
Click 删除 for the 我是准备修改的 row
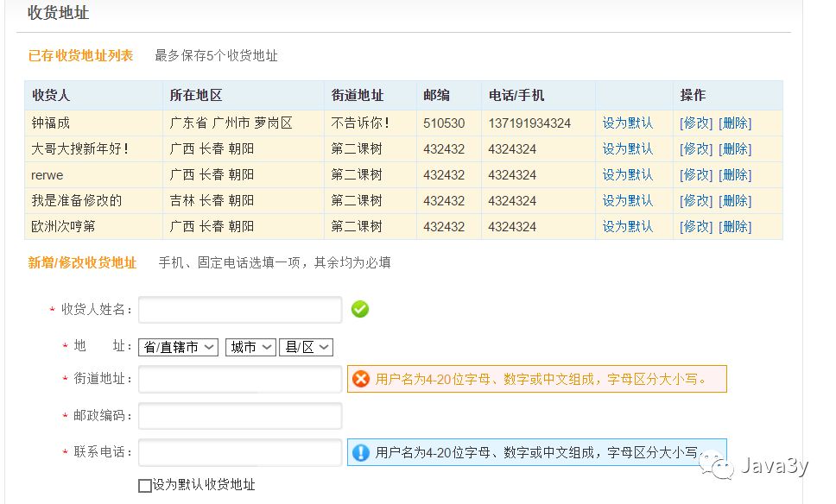tap(735, 201)
